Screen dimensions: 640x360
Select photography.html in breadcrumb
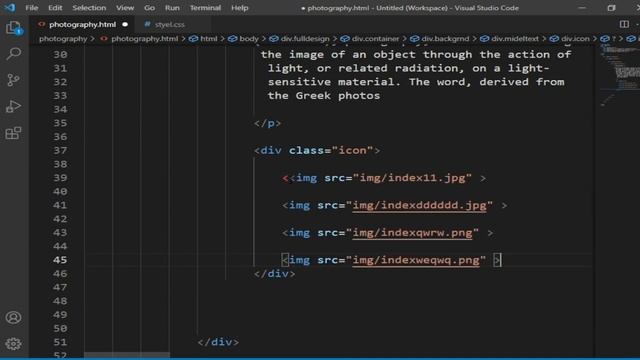click(x=144, y=39)
